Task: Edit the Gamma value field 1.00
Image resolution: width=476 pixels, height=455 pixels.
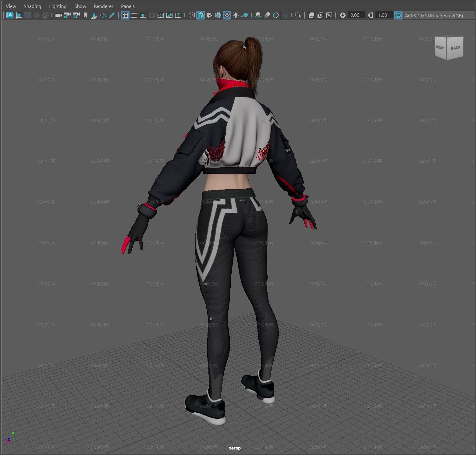Action: pyautogui.click(x=384, y=15)
